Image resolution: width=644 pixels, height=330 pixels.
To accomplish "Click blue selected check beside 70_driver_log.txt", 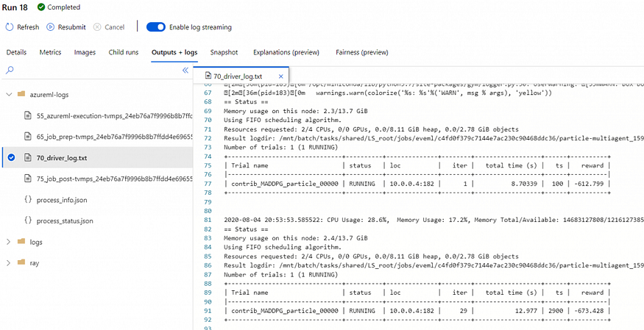I will 12,158.
